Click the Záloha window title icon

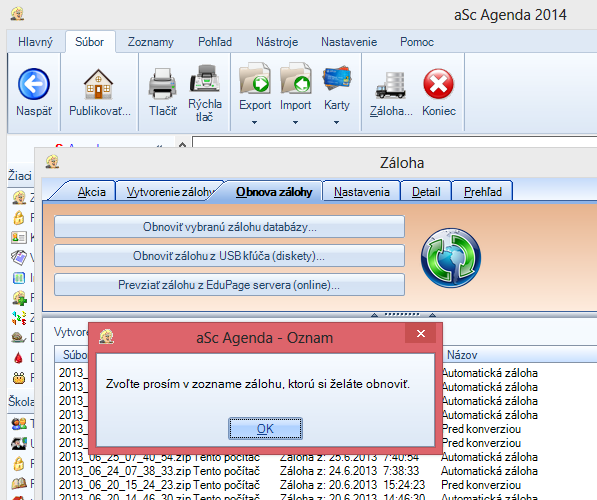[53, 162]
